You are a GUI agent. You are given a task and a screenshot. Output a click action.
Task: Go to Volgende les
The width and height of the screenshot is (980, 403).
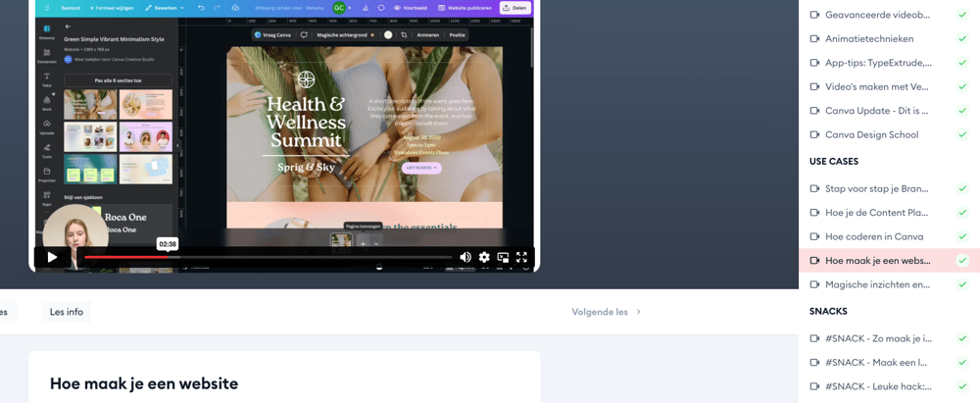607,312
